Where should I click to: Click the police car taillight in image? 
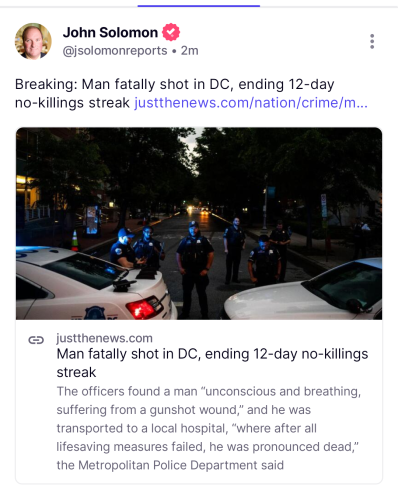pos(144,307)
